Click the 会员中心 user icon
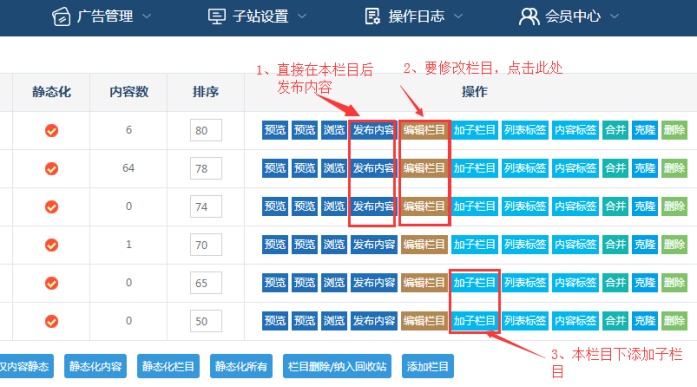This screenshot has height=387, width=697. coord(529,17)
